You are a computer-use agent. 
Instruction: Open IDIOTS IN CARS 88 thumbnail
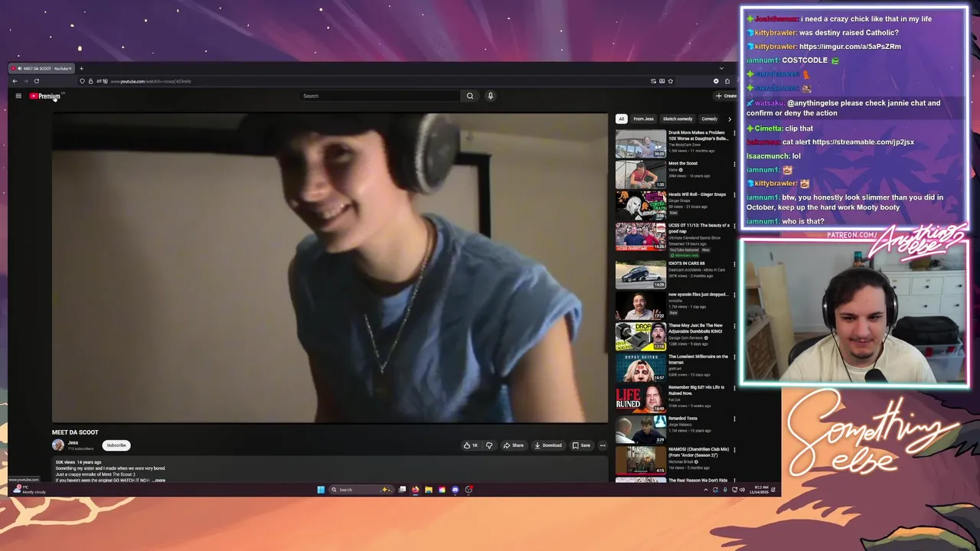tap(641, 275)
